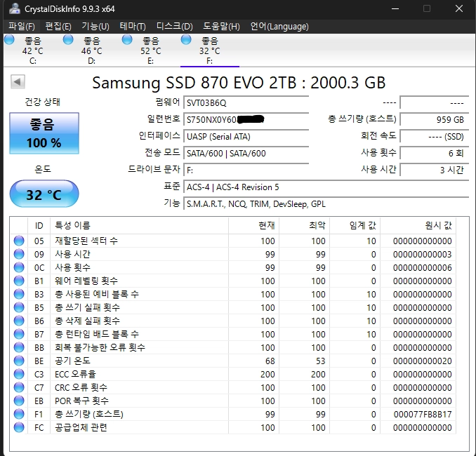This screenshot has width=476, height=456.
Task: Open the 언어(Language) menu
Action: click(279, 27)
